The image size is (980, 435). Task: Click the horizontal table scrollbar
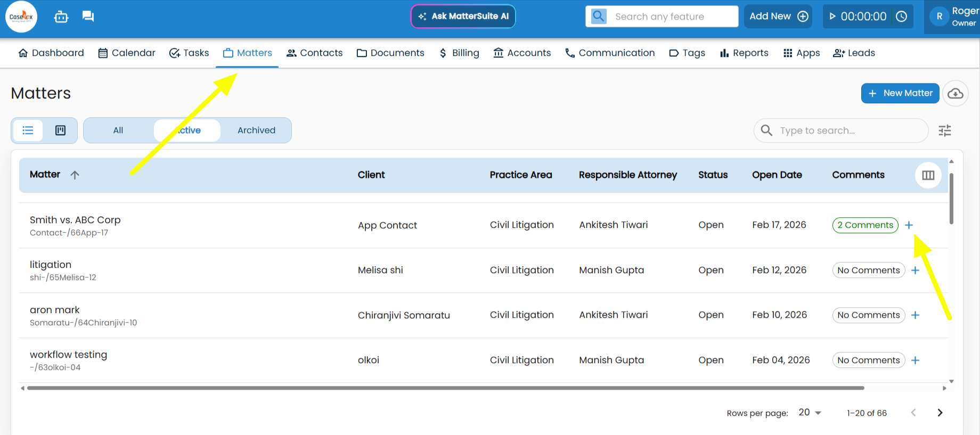click(x=445, y=388)
